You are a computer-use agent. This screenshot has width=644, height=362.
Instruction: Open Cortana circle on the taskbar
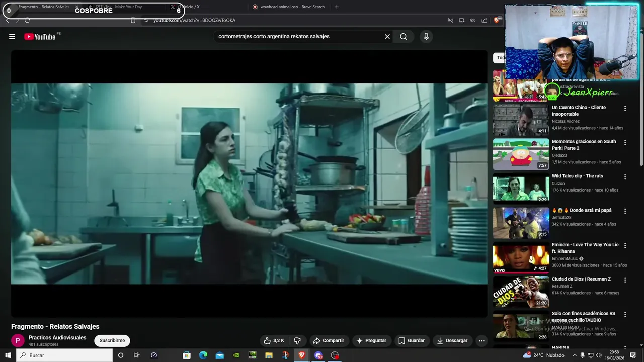(120, 355)
